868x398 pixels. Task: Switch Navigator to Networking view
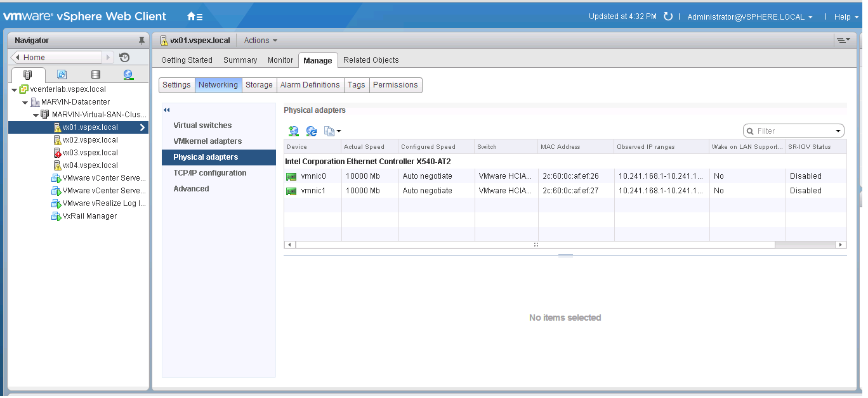point(129,75)
